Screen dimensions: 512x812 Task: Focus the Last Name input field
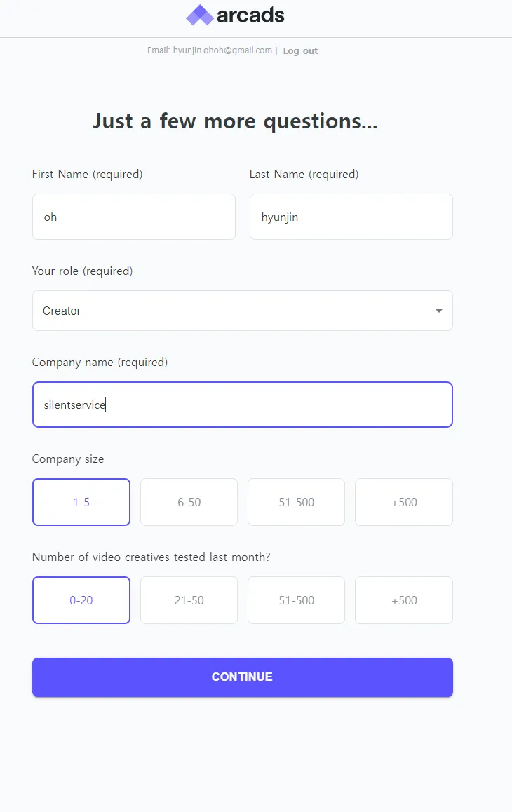pyautogui.click(x=351, y=217)
